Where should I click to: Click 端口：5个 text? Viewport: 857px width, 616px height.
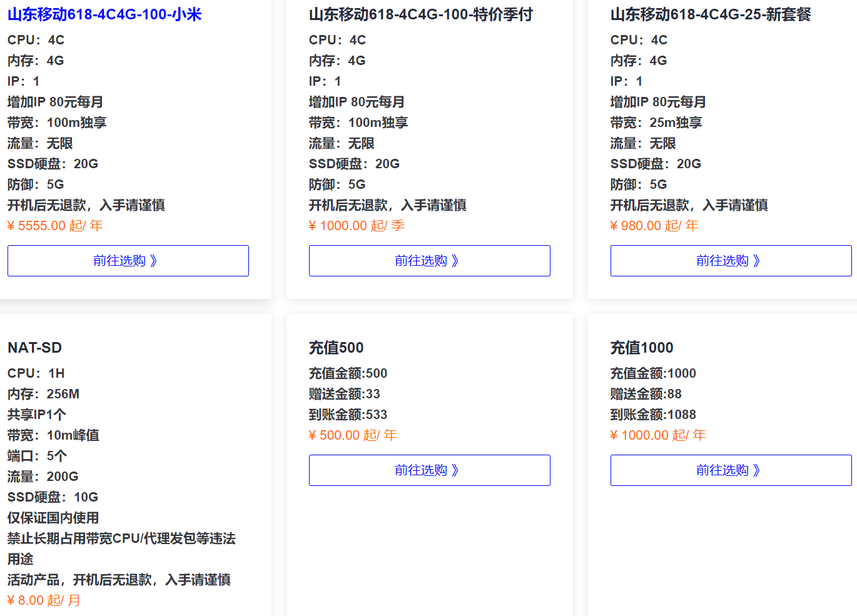37,456
